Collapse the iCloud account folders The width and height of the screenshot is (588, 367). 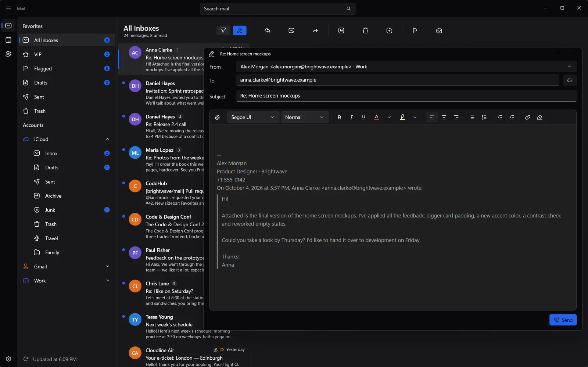[x=108, y=139]
